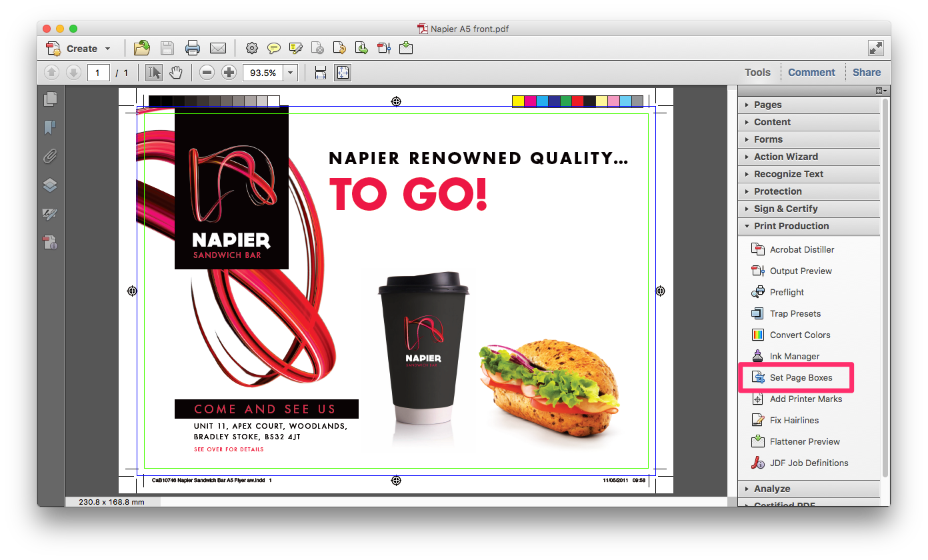This screenshot has width=928, height=560.
Task: Open the Create dropdown
Action: tap(79, 48)
